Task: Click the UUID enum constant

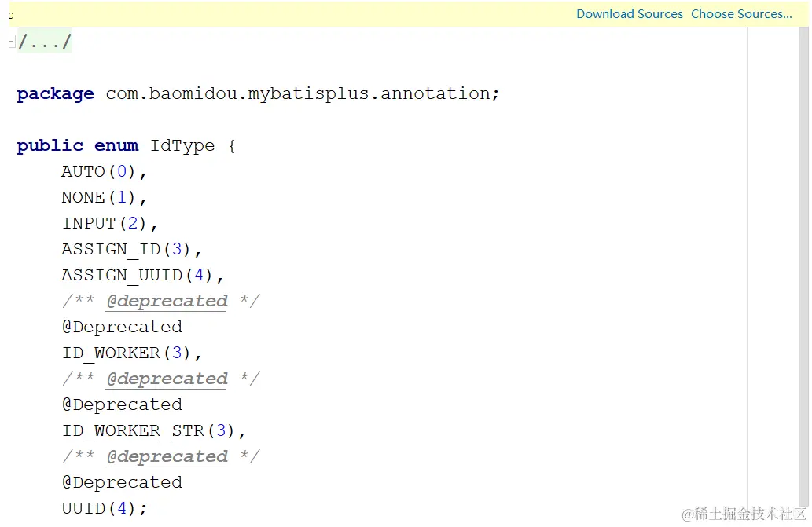Action: coord(83,508)
